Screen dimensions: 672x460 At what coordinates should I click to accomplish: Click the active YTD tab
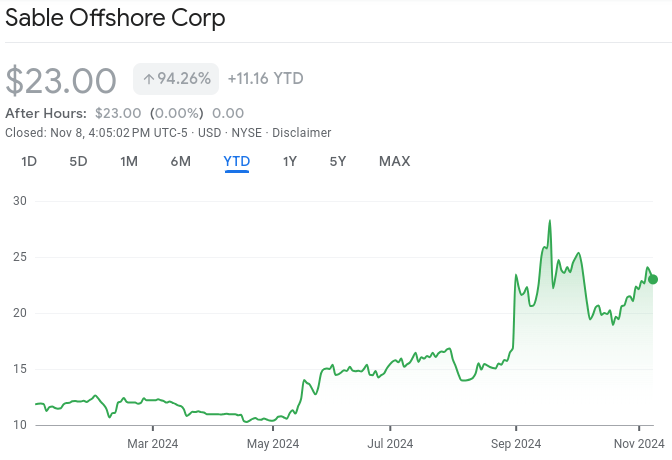(237, 161)
